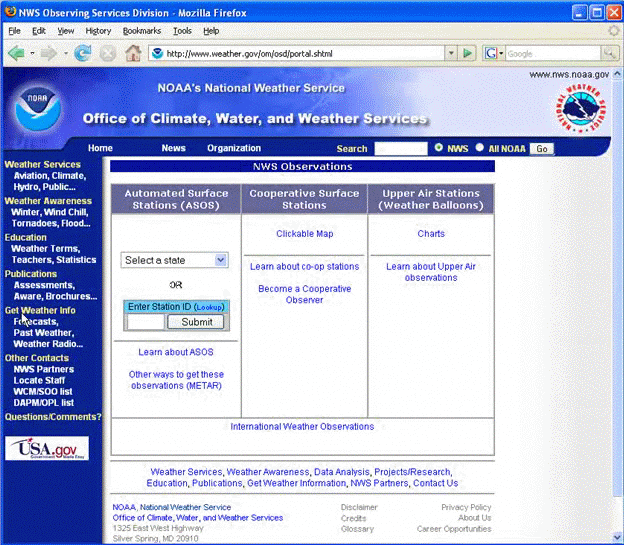Reload the page with the refresh icon
Screen dimensions: 624x545
click(x=83, y=53)
